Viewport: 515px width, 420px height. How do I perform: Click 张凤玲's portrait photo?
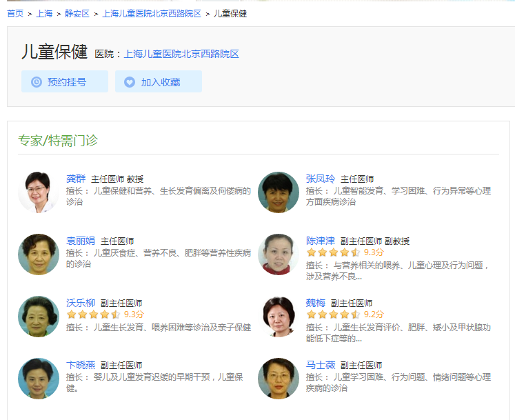pyautogui.click(x=279, y=192)
